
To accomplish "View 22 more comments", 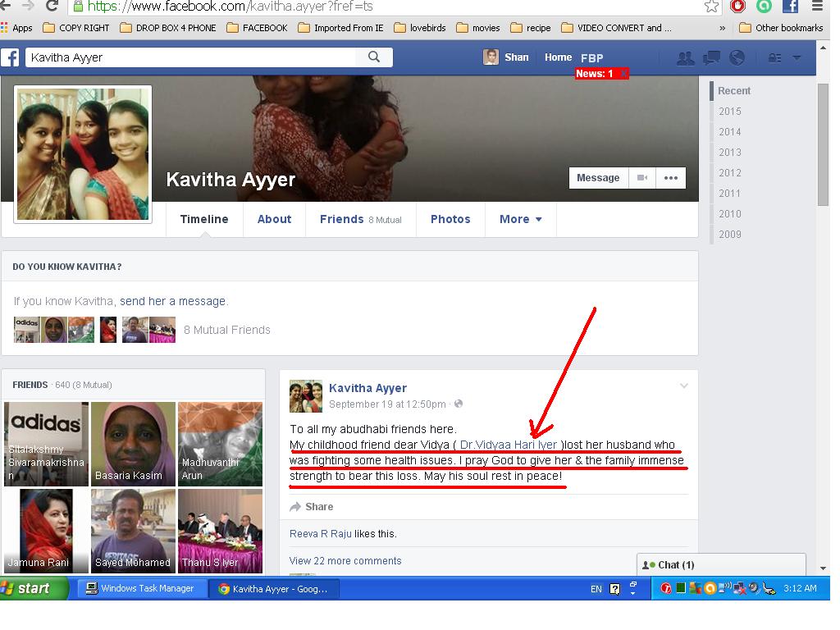I will [x=345, y=561].
